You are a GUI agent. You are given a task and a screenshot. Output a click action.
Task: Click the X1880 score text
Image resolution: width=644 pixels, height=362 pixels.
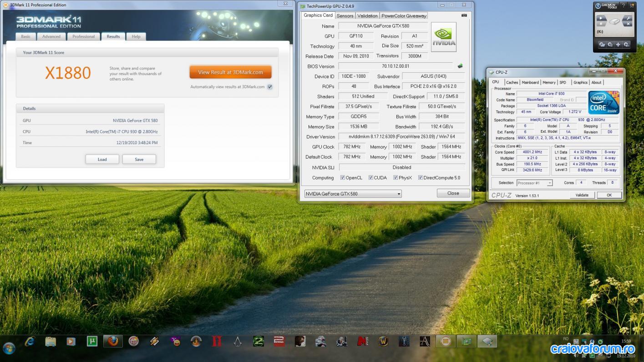click(x=68, y=73)
